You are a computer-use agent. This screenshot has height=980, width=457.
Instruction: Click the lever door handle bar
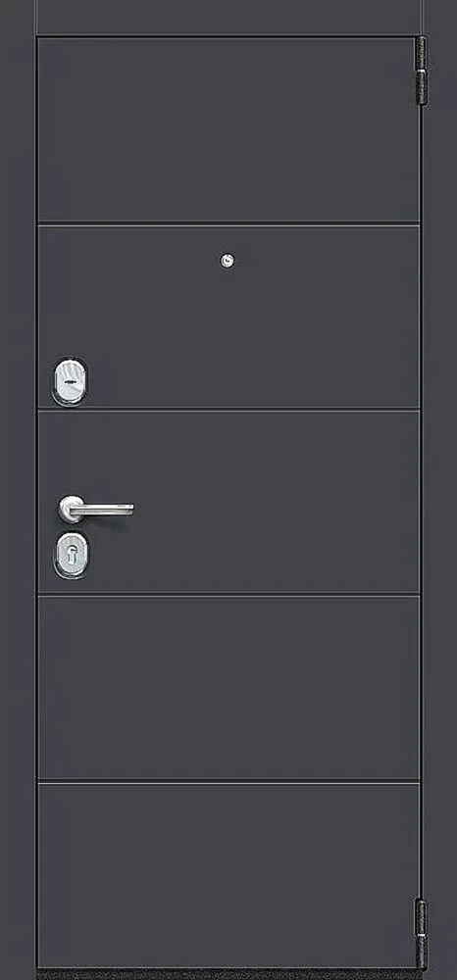pos(103,508)
